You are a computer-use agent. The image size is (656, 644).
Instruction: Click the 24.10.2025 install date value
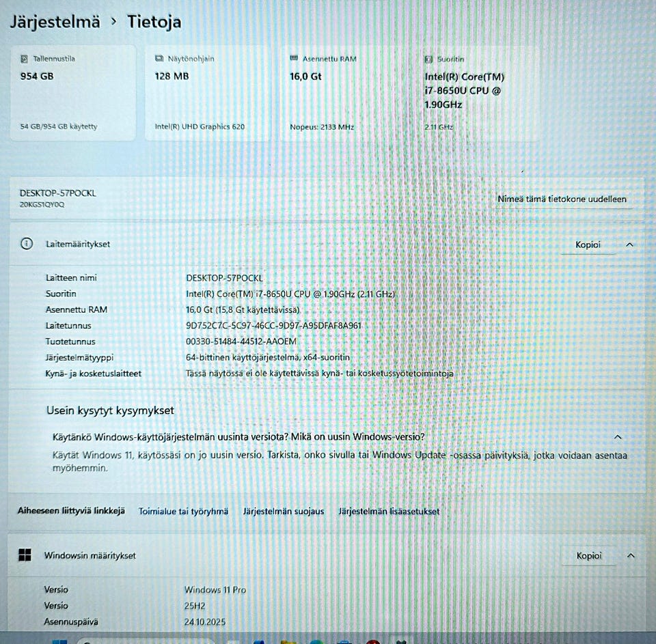[x=204, y=622]
